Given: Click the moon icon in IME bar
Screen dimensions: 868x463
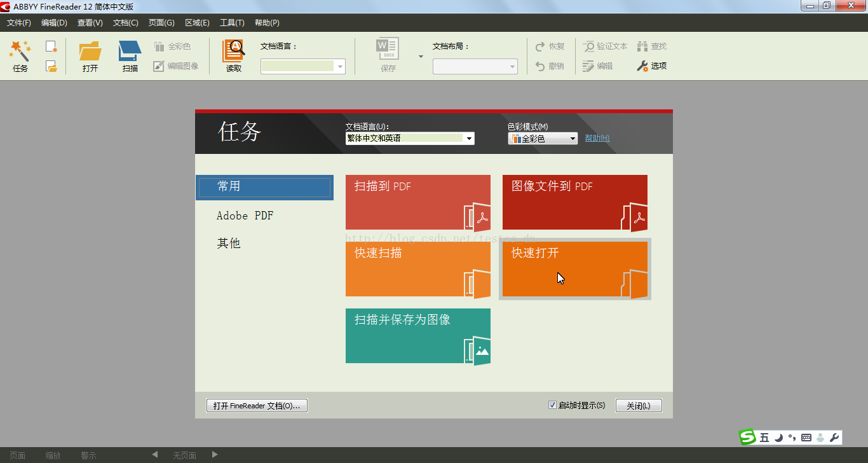Looking at the screenshot, I should click(x=778, y=438).
